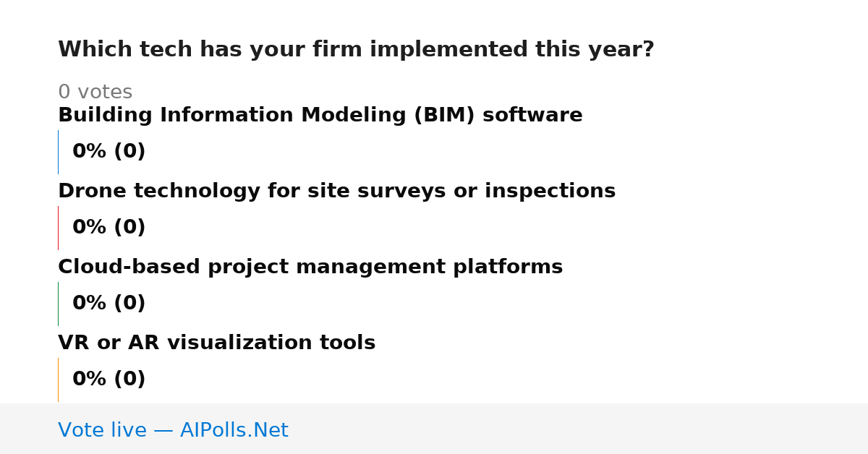
Task: Click the gray footer banner area
Action: (x=434, y=429)
